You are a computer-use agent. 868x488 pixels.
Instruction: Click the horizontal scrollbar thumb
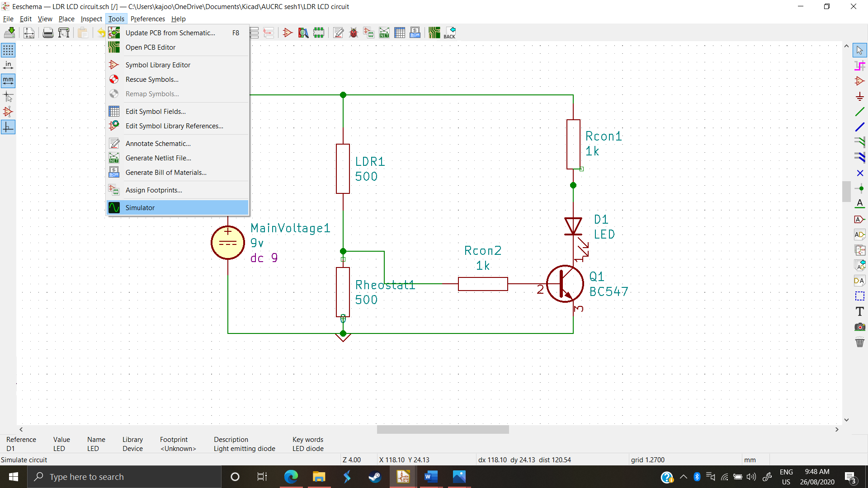tap(443, 429)
